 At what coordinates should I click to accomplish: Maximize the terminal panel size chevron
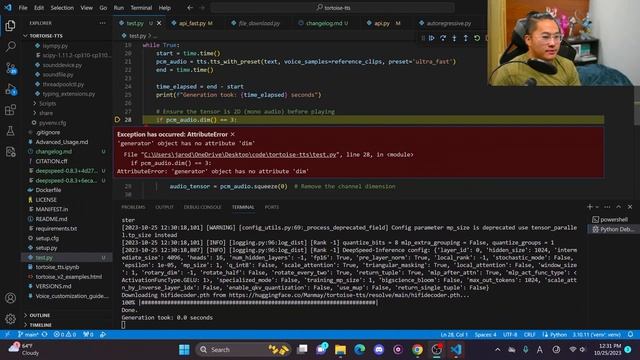coord(619,207)
